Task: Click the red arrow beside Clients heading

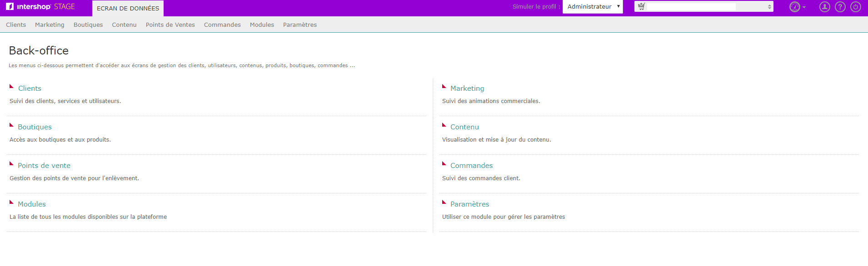Action: tap(11, 86)
